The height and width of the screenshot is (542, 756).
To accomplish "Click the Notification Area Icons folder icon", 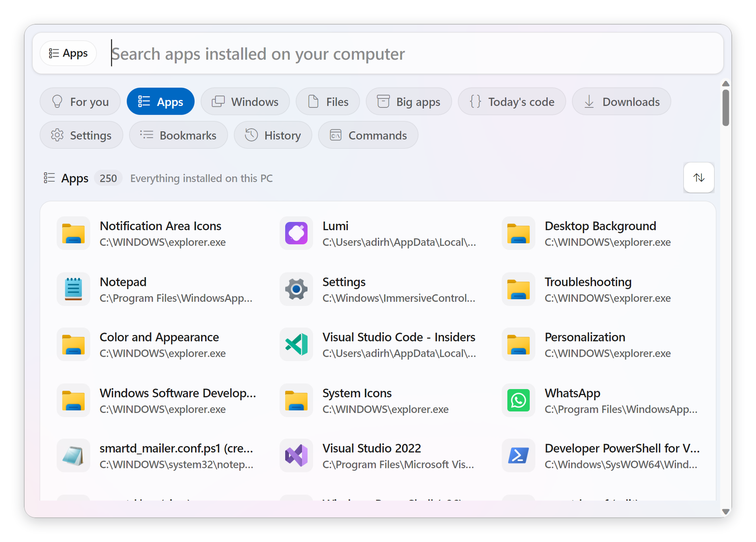I will click(73, 233).
